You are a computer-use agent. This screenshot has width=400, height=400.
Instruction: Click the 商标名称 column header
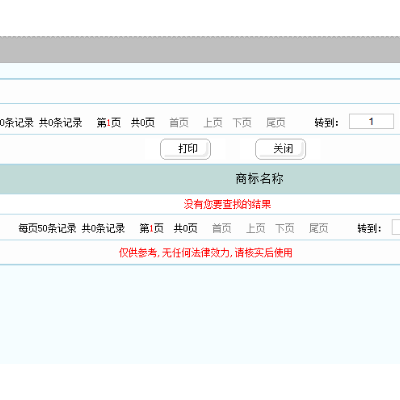pyautogui.click(x=259, y=179)
